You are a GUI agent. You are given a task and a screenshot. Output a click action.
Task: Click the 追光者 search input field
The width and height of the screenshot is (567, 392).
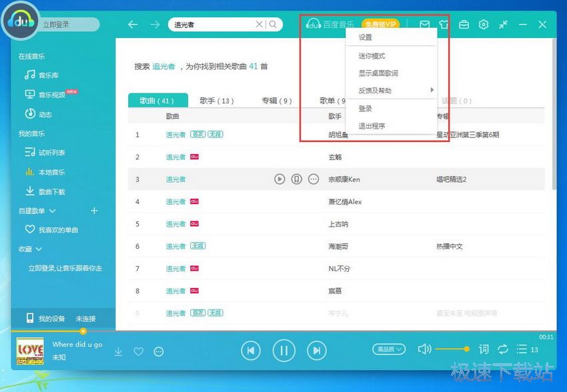coord(213,25)
